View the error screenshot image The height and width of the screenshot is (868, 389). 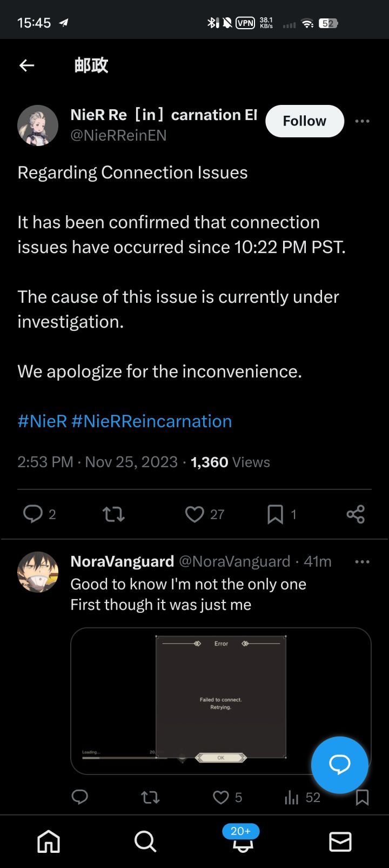[220, 700]
